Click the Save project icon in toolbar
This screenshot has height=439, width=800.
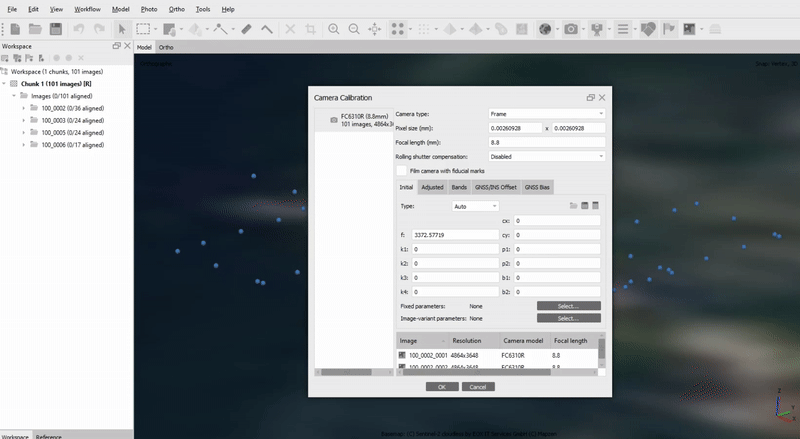56,29
